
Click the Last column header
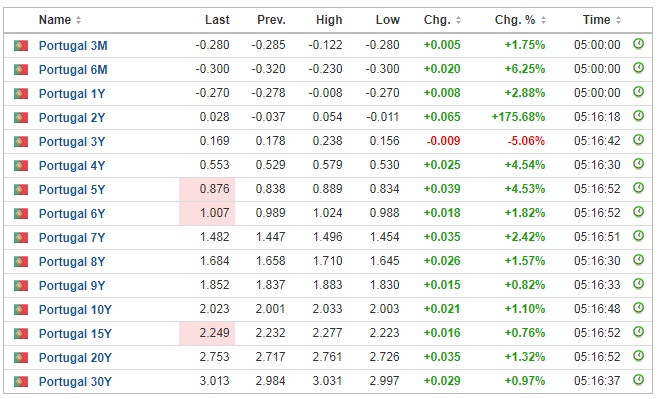(217, 20)
